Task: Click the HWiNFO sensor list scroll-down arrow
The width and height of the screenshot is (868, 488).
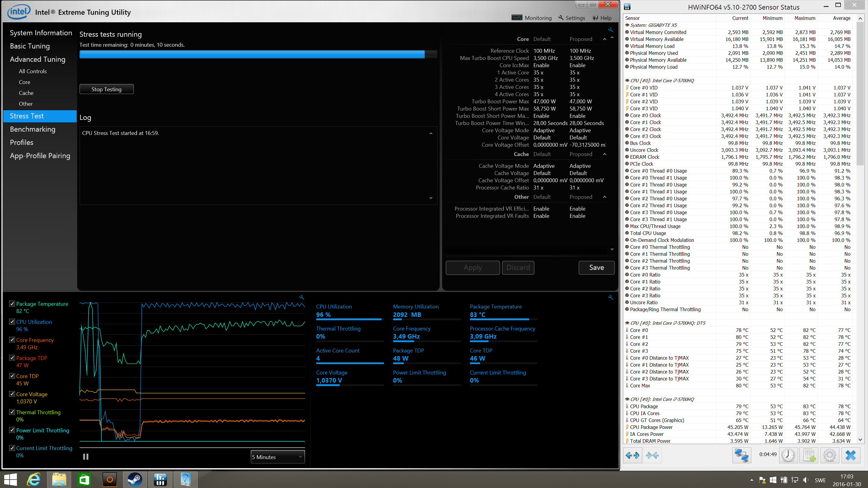Action: 860,440
